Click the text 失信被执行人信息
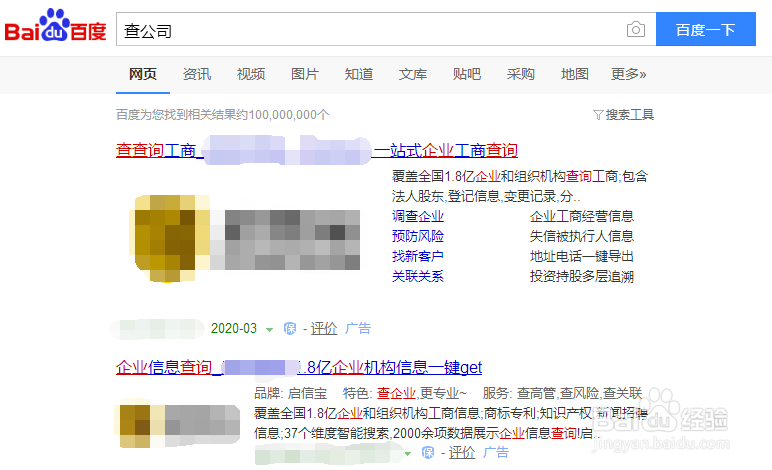Viewport: 772px width, 470px height. 582,236
